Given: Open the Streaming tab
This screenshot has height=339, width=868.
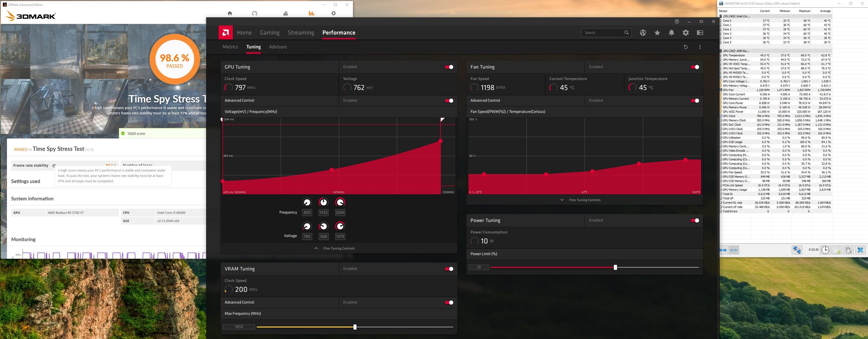Looking at the screenshot, I should pos(301,33).
